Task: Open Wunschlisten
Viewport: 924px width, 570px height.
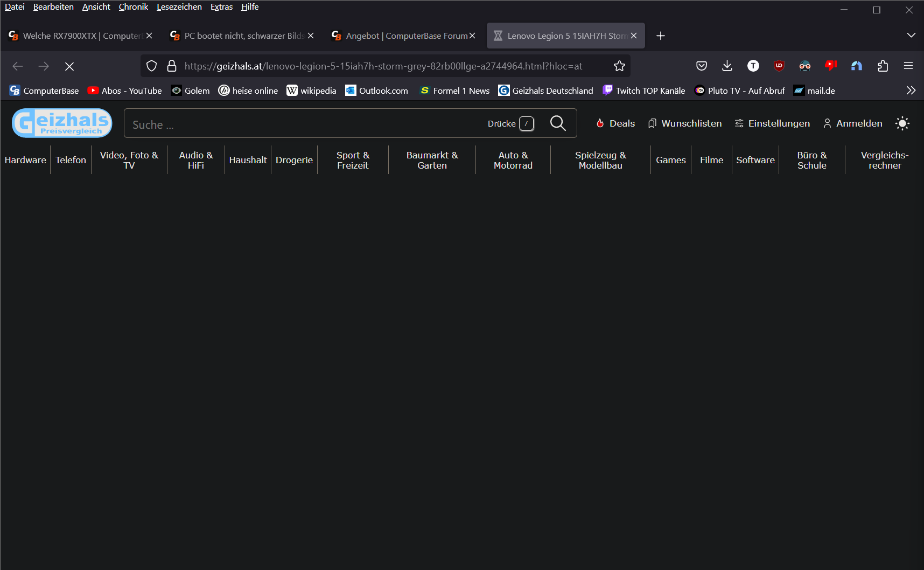Action: click(684, 123)
